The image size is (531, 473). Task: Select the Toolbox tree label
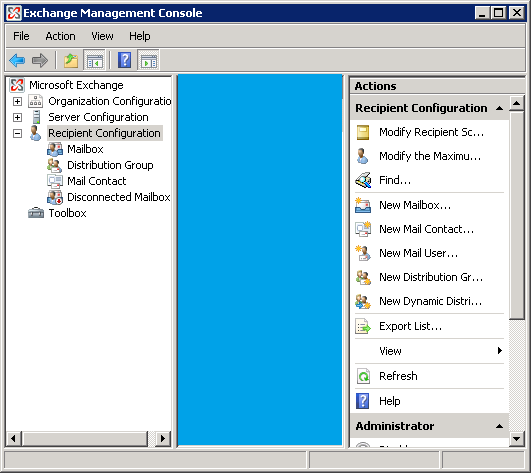[67, 213]
